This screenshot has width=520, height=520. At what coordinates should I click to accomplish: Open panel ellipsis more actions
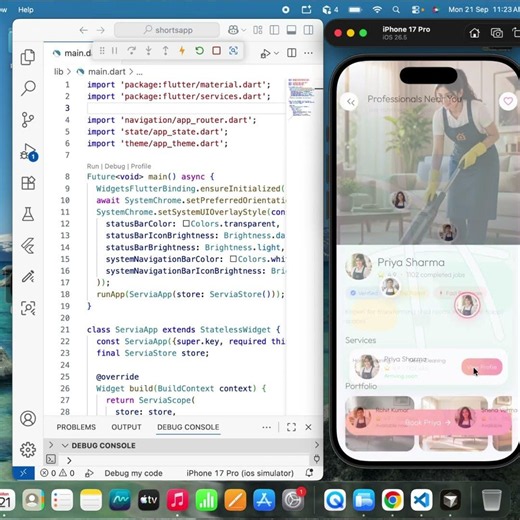coord(266,427)
